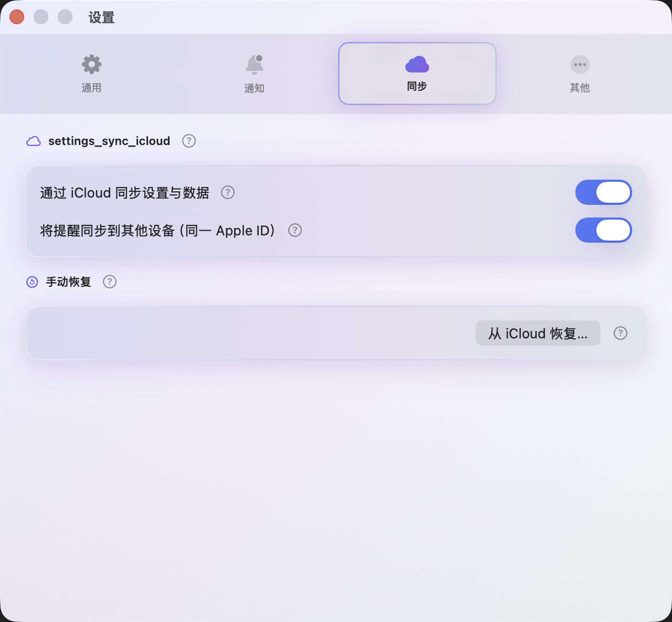Click the gear icon for general settings
Screen dimensions: 672x622
92,64
